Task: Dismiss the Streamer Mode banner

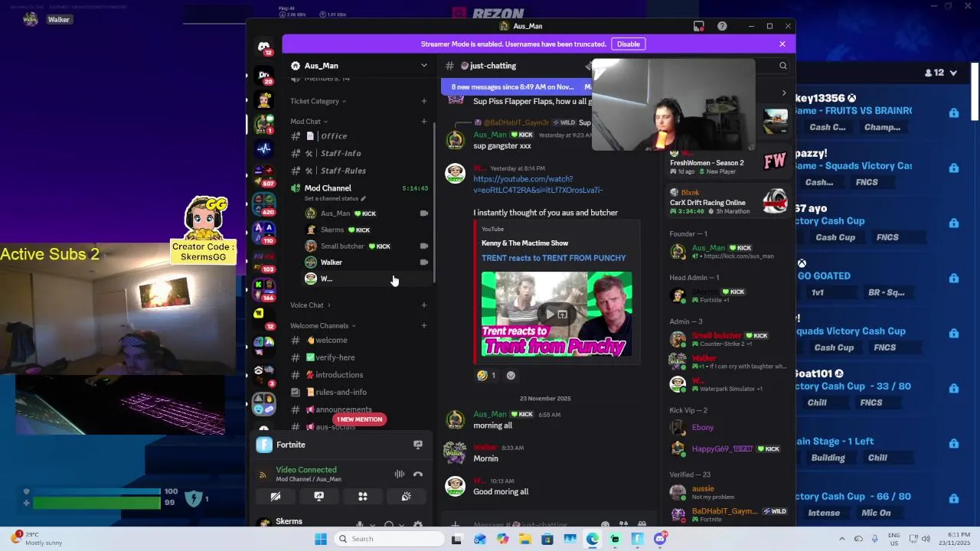Action: [x=782, y=44]
